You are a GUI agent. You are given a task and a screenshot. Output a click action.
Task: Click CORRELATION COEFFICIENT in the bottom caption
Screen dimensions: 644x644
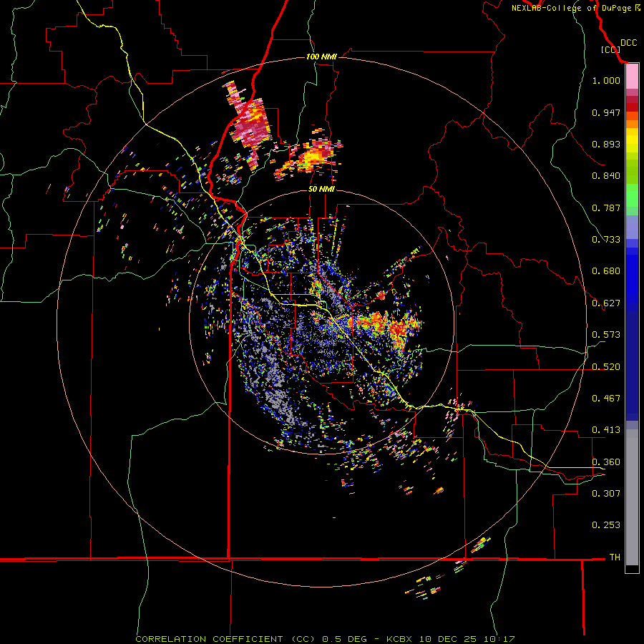tap(209, 639)
